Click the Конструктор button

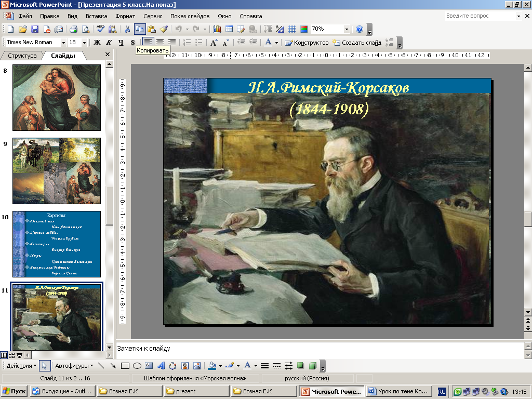click(x=307, y=43)
